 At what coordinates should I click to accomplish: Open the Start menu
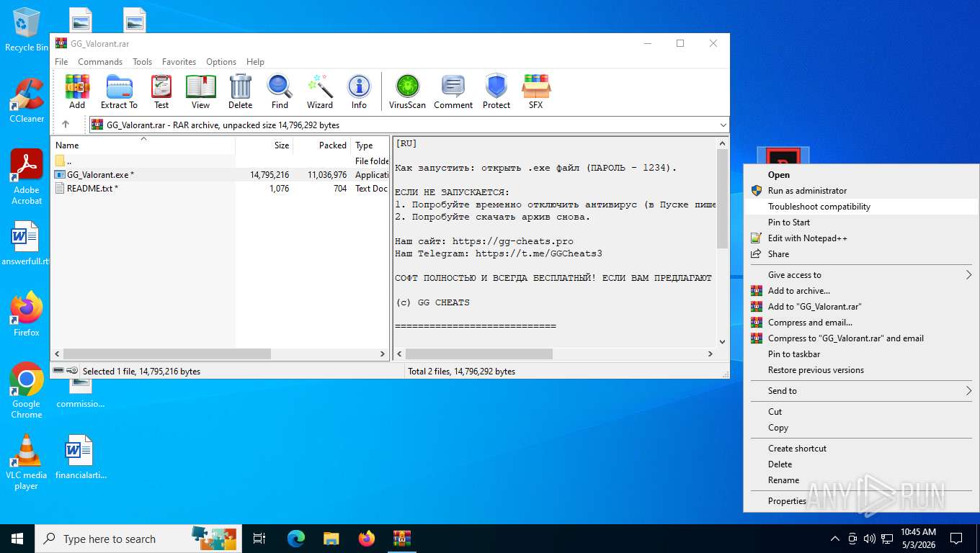pos(17,539)
